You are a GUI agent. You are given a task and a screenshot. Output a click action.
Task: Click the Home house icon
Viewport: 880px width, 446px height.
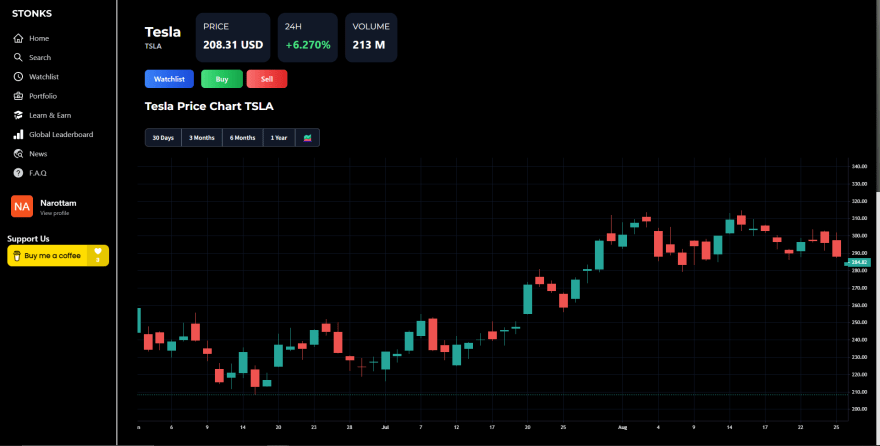click(x=18, y=38)
